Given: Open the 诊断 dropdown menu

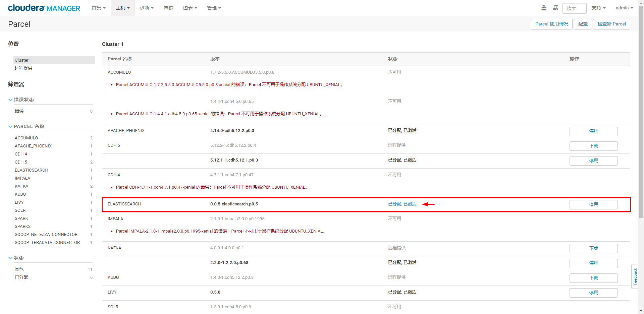Looking at the screenshot, I should 147,8.
